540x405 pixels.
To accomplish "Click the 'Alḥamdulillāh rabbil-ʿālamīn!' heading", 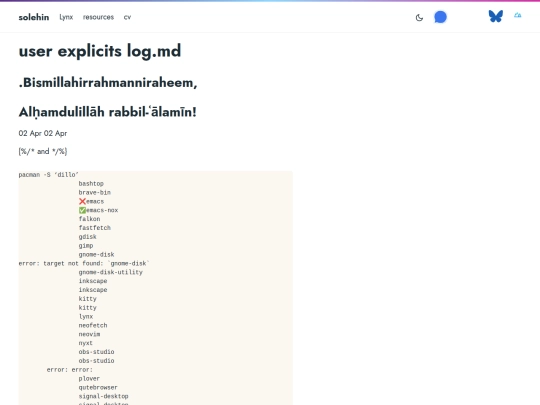I will click(107, 112).
